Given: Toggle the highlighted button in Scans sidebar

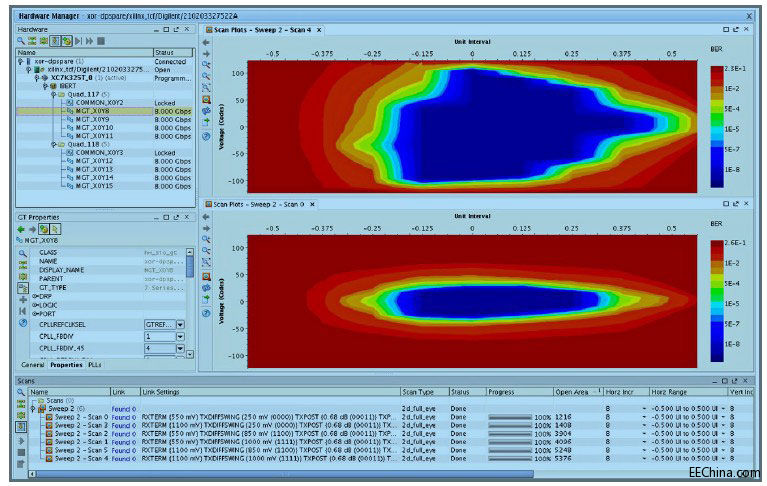Looking at the screenshot, I should click(x=21, y=427).
